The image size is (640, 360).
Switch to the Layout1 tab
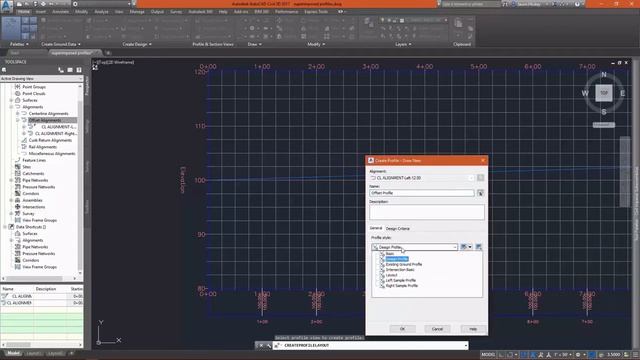(33, 353)
